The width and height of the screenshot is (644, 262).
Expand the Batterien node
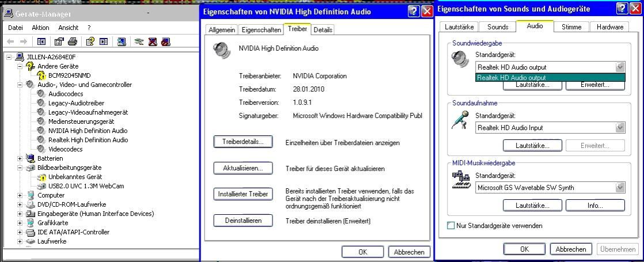[x=20, y=158]
